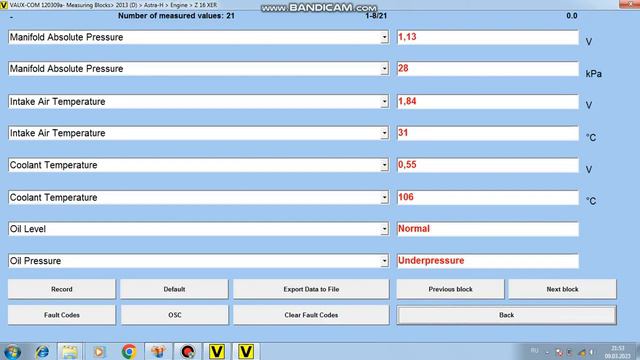This screenshot has width=640, height=360.
Task: Open Windows Media Player from taskbar
Action: [99, 352]
